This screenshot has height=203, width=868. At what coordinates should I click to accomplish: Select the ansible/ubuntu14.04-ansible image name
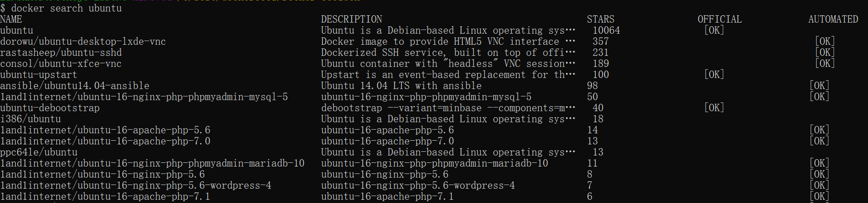(75, 86)
